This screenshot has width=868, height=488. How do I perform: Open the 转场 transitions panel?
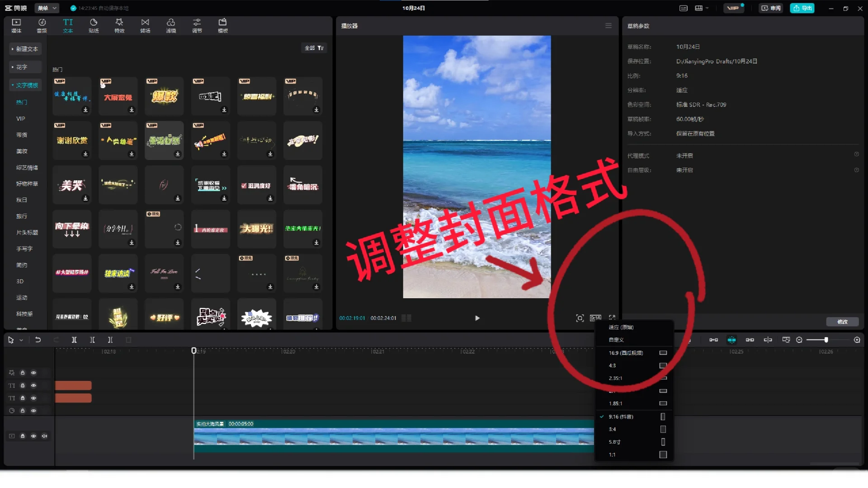[145, 25]
